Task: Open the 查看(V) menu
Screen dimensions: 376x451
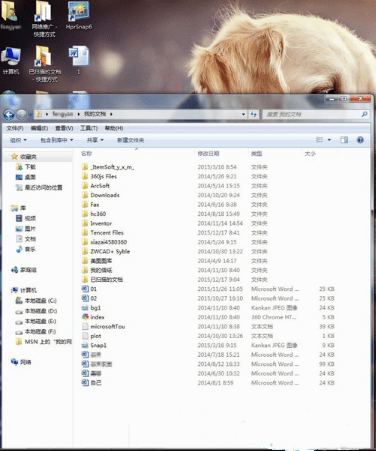Action: click(64, 128)
